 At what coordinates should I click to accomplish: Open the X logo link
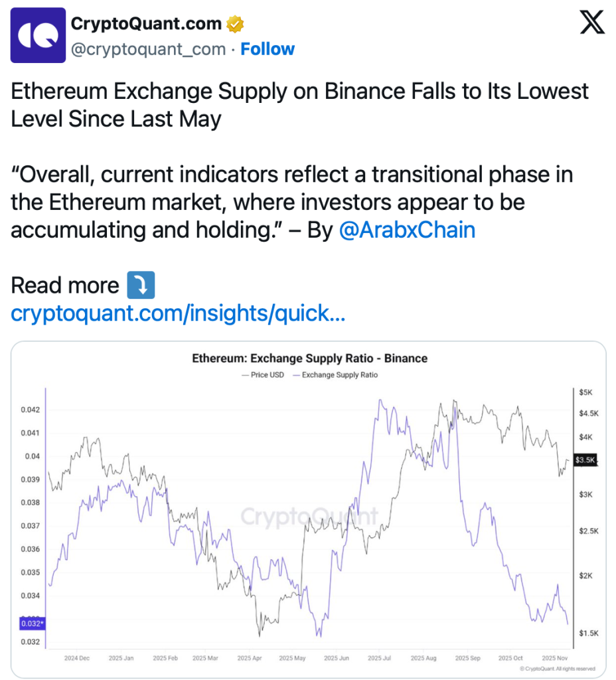(x=592, y=25)
